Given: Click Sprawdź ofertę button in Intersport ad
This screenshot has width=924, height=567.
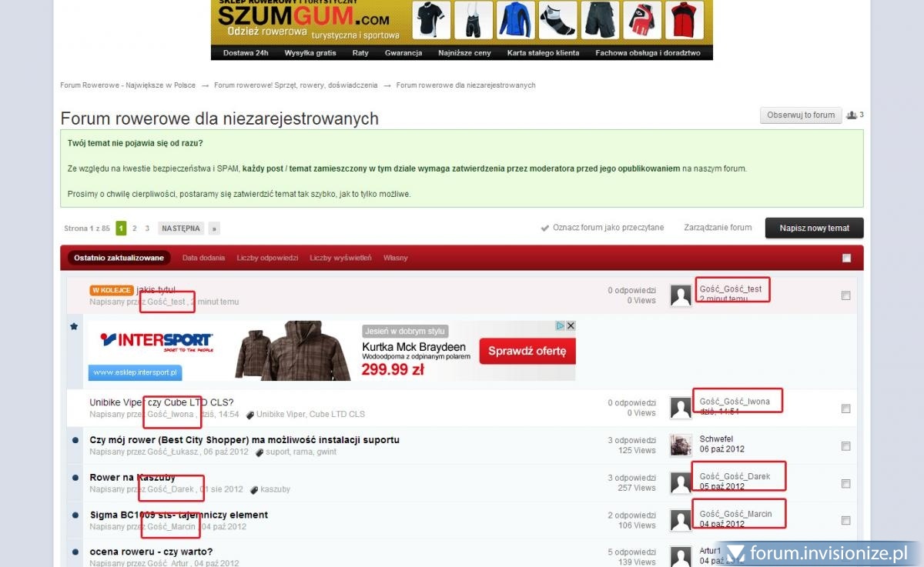Looking at the screenshot, I should click(527, 352).
